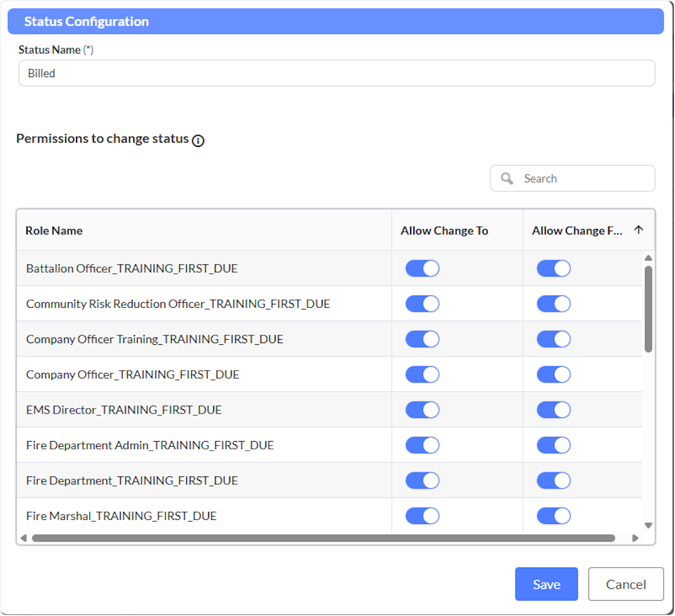Click the Status Configuration header title
This screenshot has height=616, width=675.
point(87,21)
